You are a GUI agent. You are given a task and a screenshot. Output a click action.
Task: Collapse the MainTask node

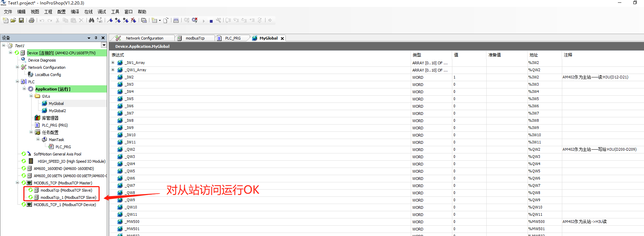click(x=38, y=139)
